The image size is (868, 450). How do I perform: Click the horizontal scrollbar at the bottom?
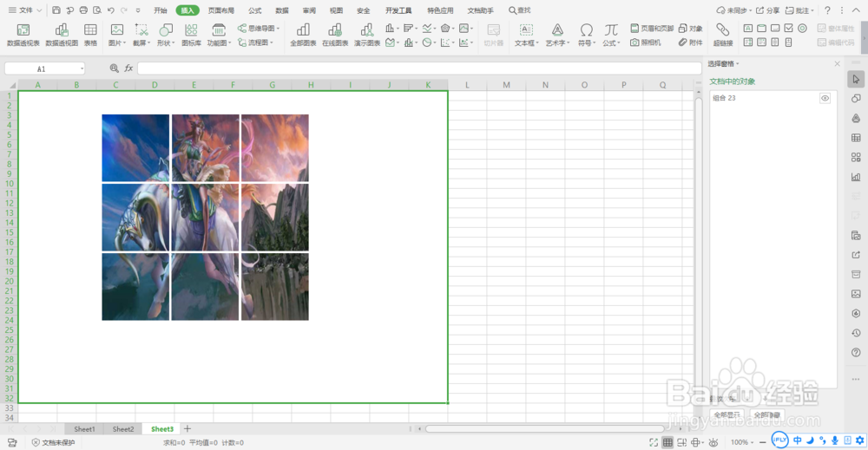[545, 429]
